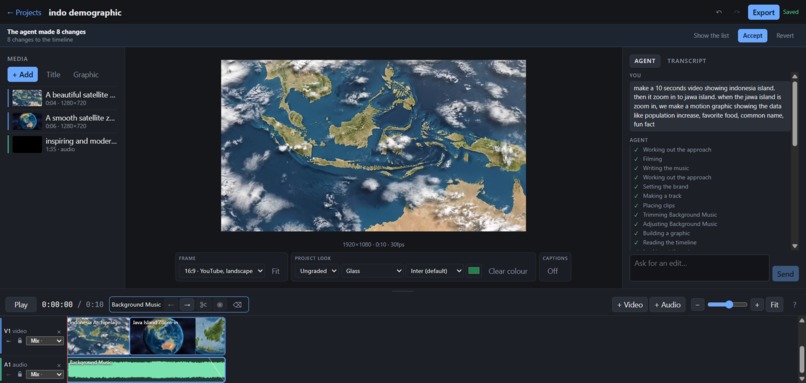Click the Export button

pos(763,12)
